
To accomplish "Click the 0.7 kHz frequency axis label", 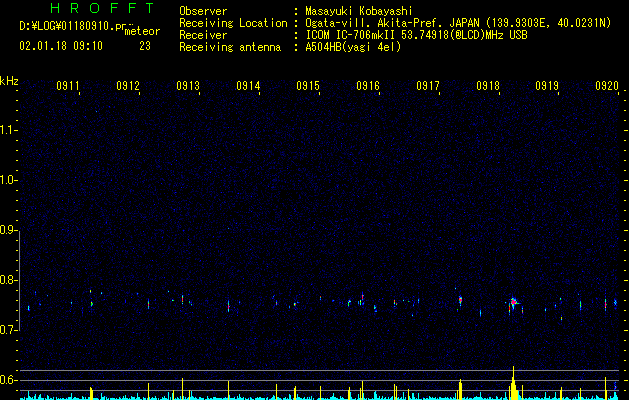I will (9, 330).
